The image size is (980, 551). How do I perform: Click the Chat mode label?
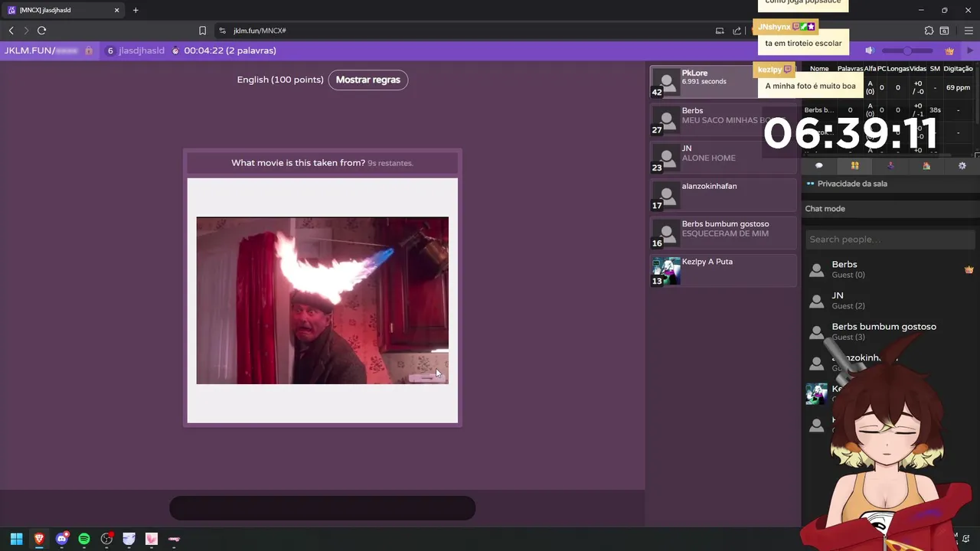(x=825, y=209)
